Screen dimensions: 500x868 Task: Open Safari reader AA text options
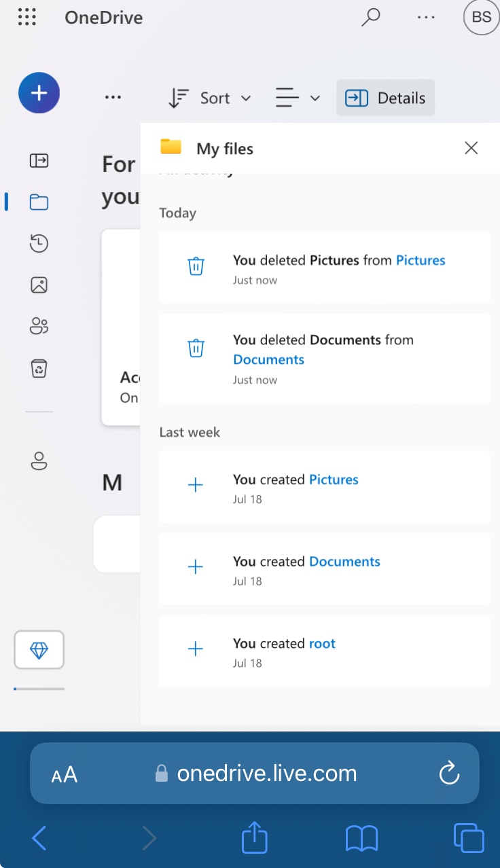(x=65, y=774)
